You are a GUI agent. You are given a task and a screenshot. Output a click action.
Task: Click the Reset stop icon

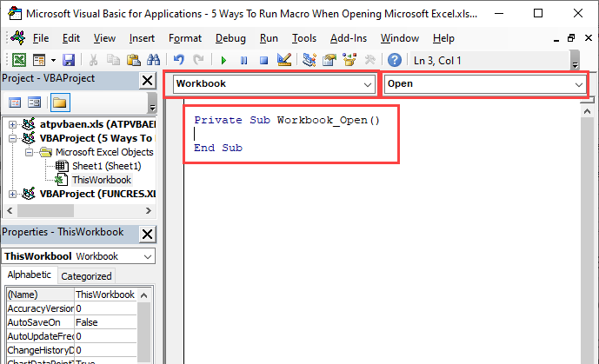[x=263, y=60]
